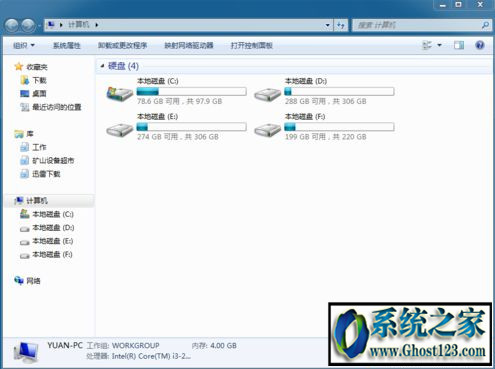495x369 pixels.
Task: Open the help question mark icon
Action: (480, 45)
